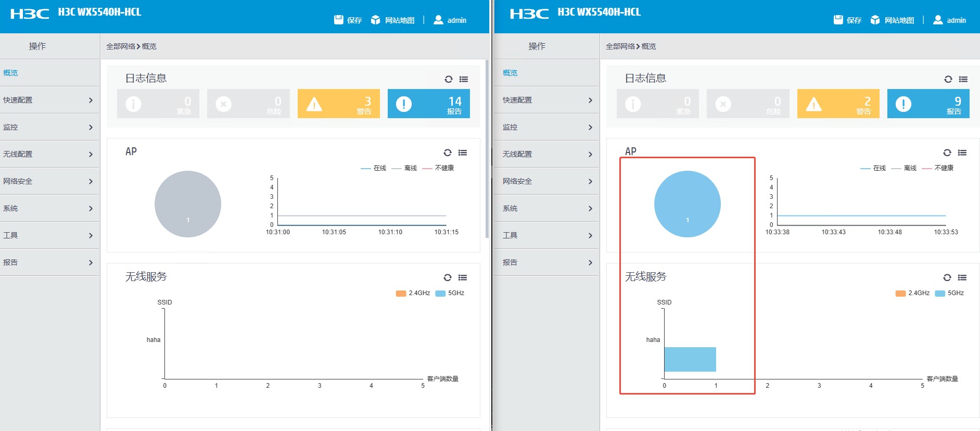Viewport: 980px width, 431px height.
Task: Open the 无线服务 list icon in the left window
Action: coord(463,277)
